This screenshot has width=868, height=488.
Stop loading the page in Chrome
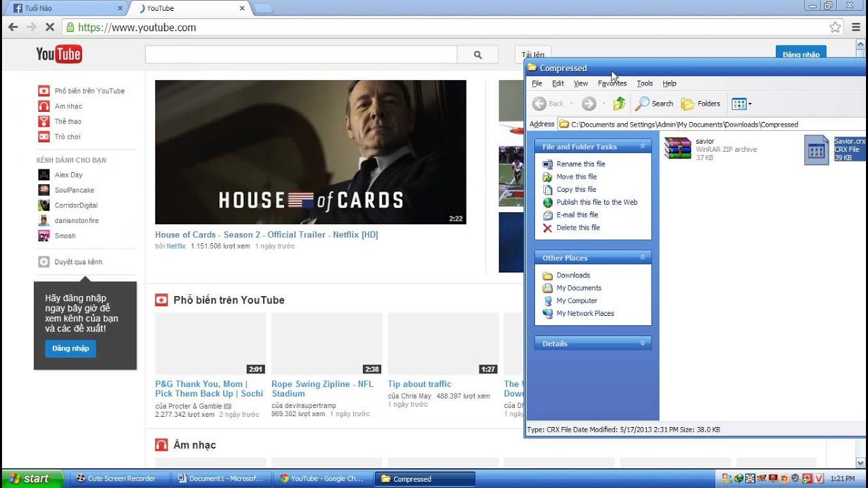(50, 27)
